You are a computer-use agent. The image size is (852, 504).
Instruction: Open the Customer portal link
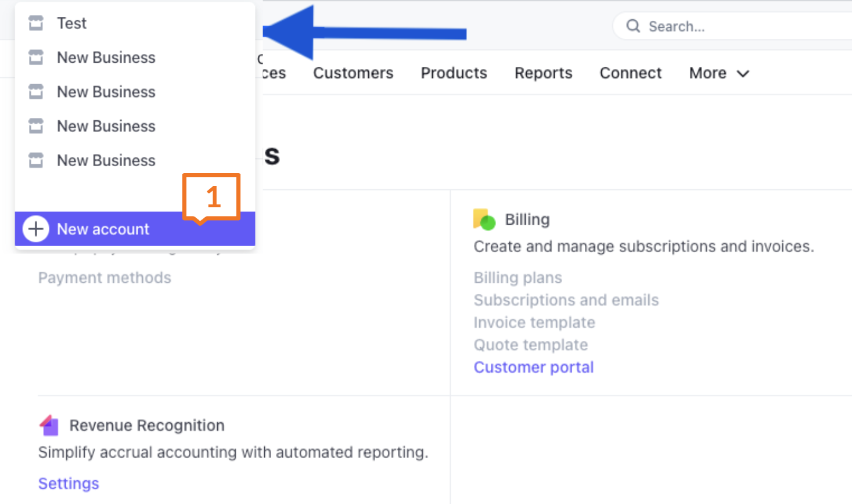click(x=533, y=368)
